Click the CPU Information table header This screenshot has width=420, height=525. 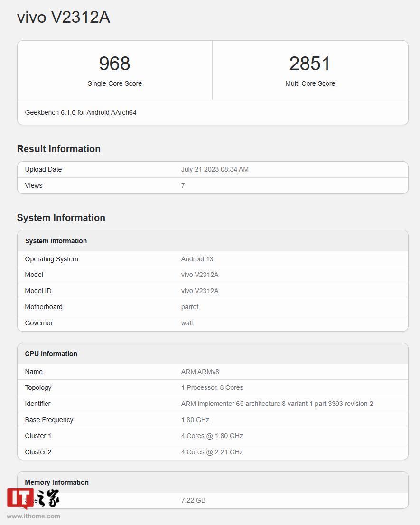(51, 354)
